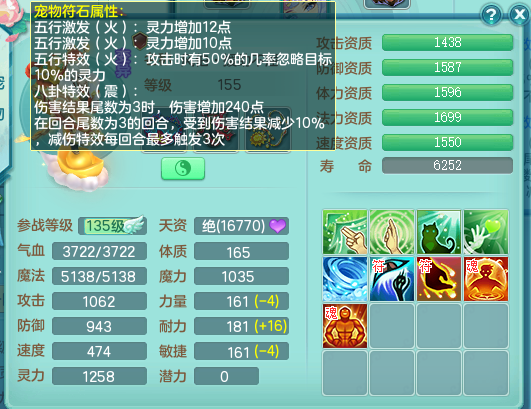Select the green praying hands skill
The width and height of the screenshot is (531, 409).
tap(392, 232)
